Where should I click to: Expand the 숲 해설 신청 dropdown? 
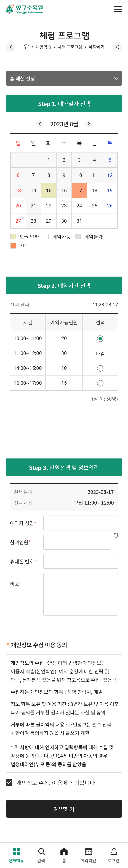coord(64,79)
